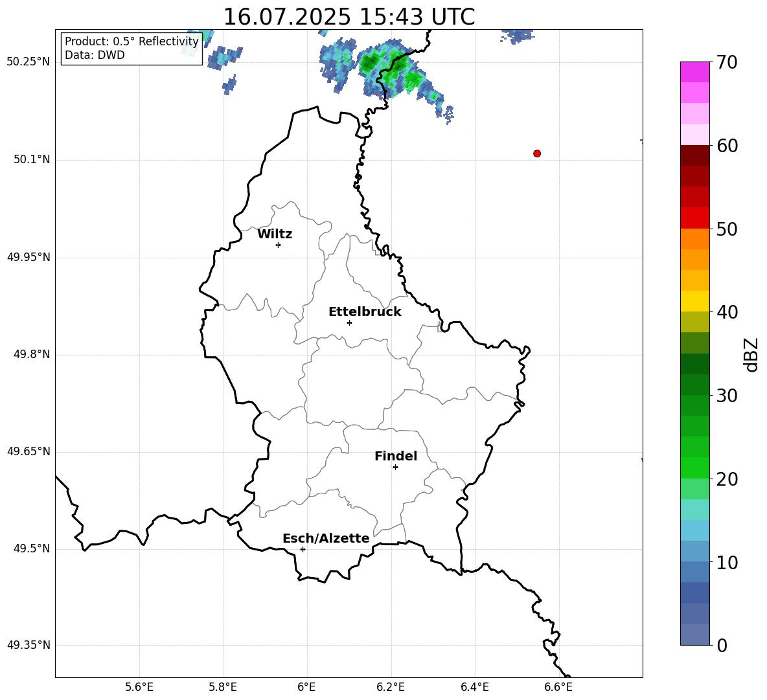
Task: Click the 20 tick label on colorbar
Action: pos(727,479)
